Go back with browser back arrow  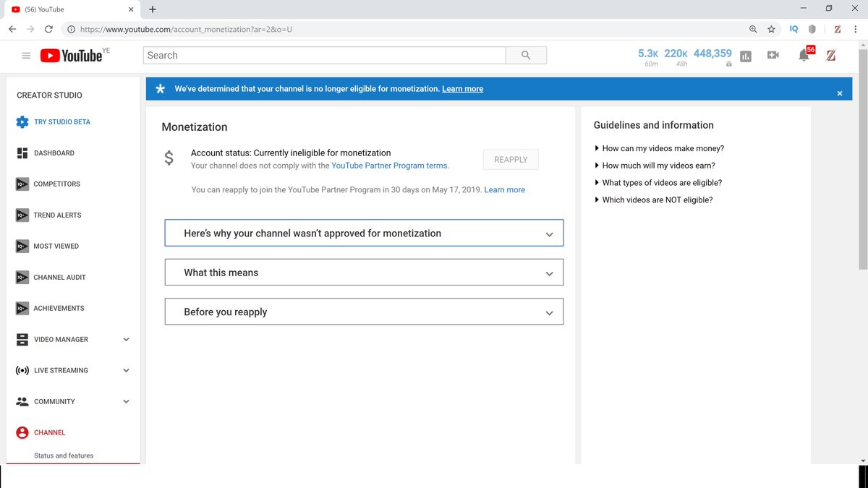[12, 30]
